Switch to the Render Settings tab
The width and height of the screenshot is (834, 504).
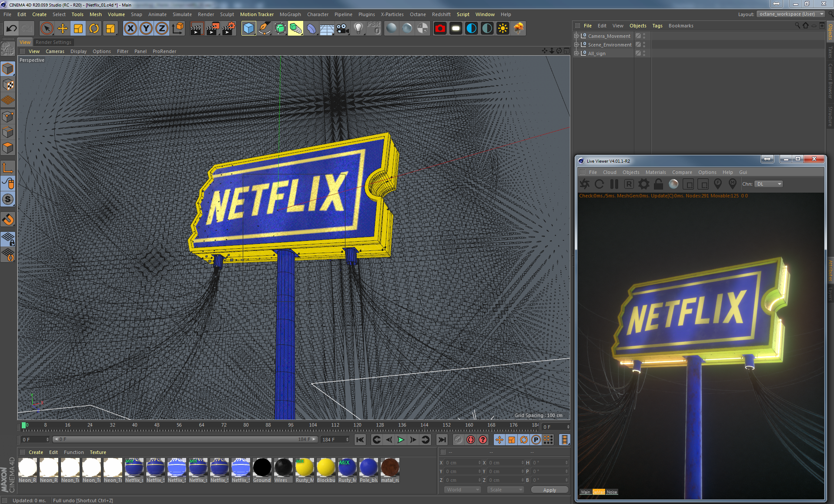coord(54,42)
